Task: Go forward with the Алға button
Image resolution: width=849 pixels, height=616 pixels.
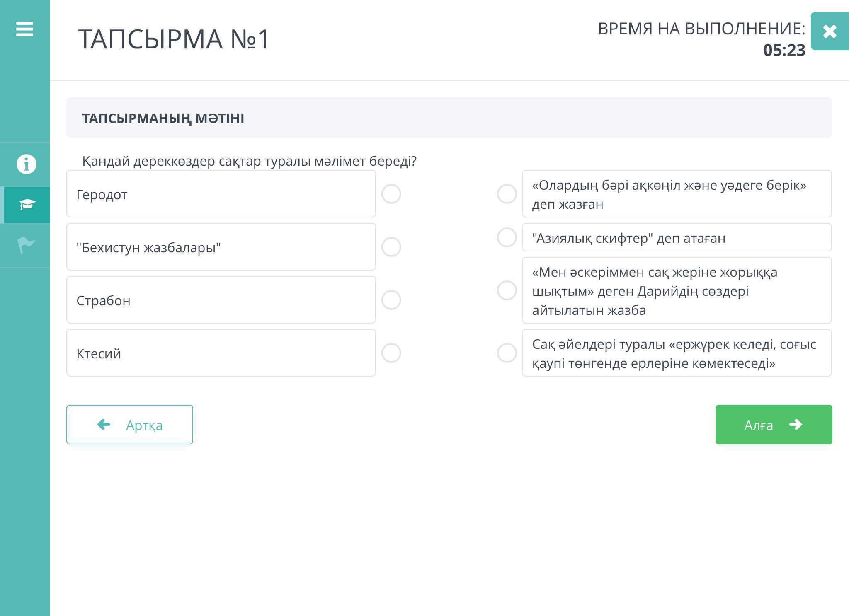Action: click(774, 425)
